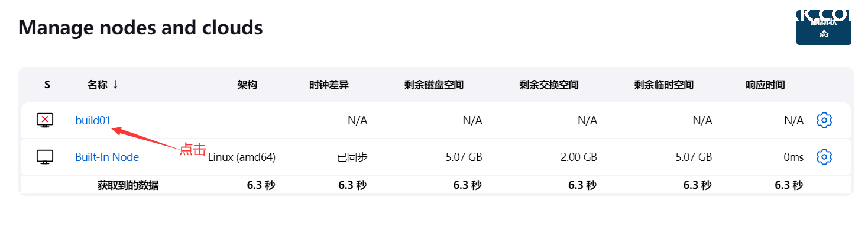Select the Linux (amd64) architecture cell
868x238 pixels.
pos(242,157)
